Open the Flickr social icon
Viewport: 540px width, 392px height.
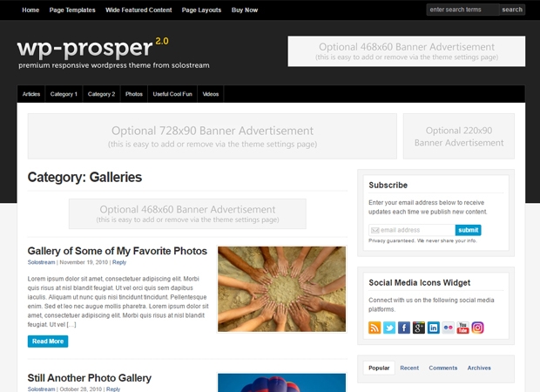(448, 328)
